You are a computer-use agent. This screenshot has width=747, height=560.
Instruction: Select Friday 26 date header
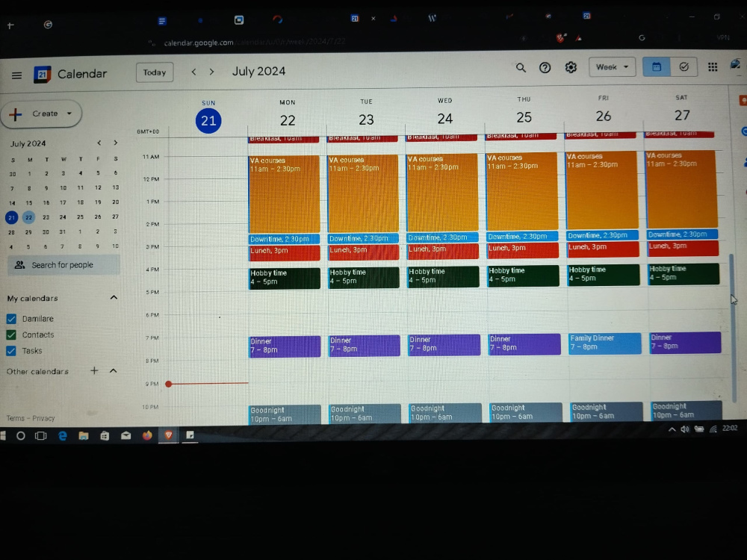pyautogui.click(x=603, y=116)
